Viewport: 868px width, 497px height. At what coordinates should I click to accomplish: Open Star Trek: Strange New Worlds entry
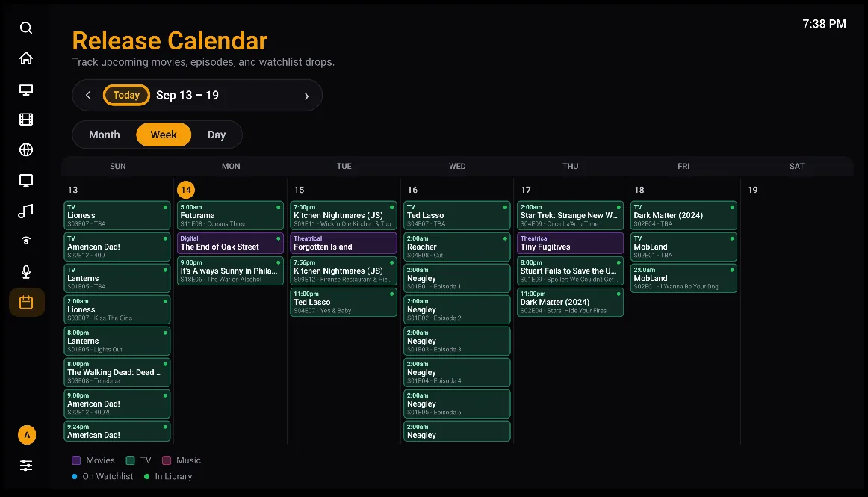570,215
